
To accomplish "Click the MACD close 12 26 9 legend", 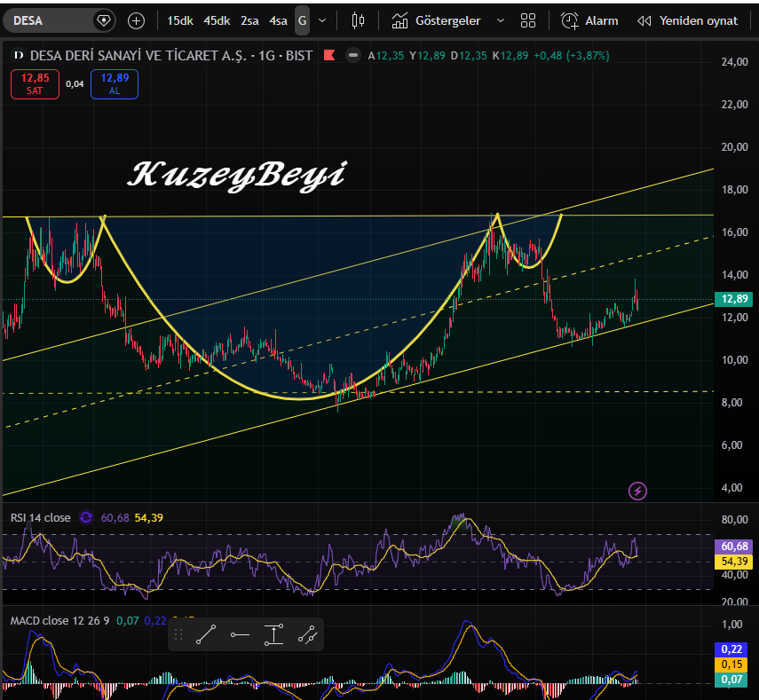I will pyautogui.click(x=60, y=621).
